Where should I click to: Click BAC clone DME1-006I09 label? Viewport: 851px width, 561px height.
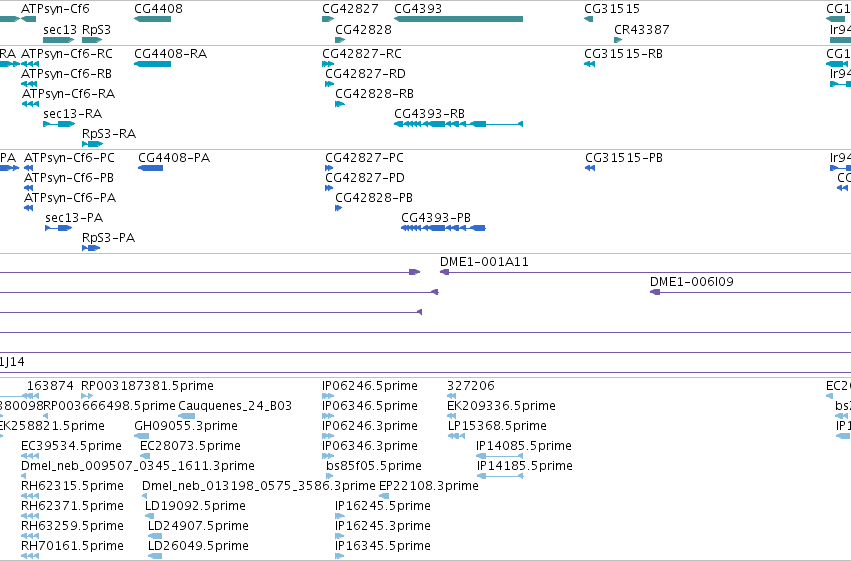tap(691, 282)
